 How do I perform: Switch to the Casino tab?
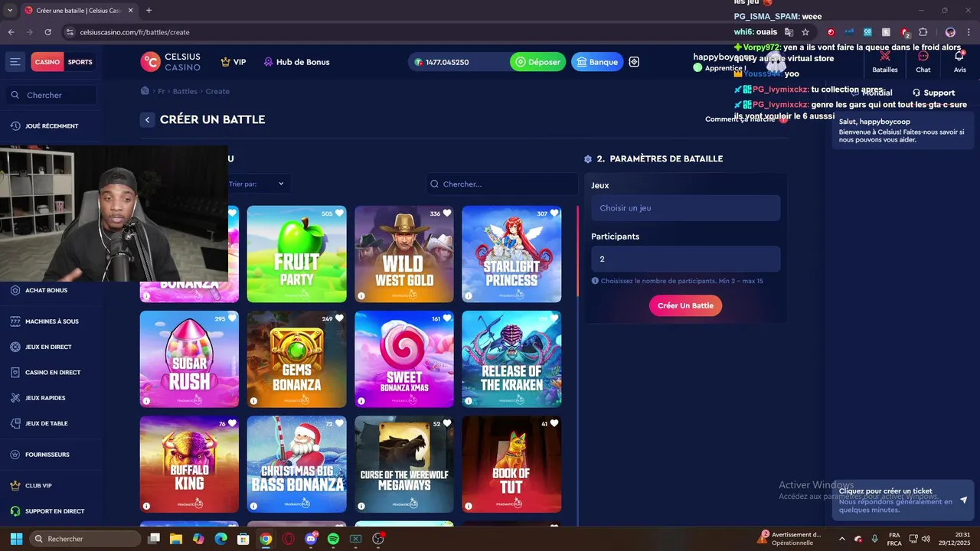point(47,62)
